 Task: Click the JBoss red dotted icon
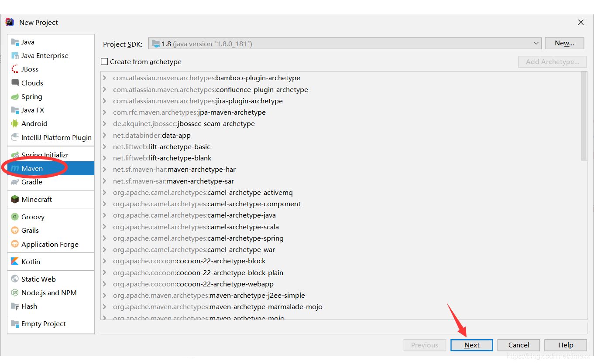pos(15,69)
